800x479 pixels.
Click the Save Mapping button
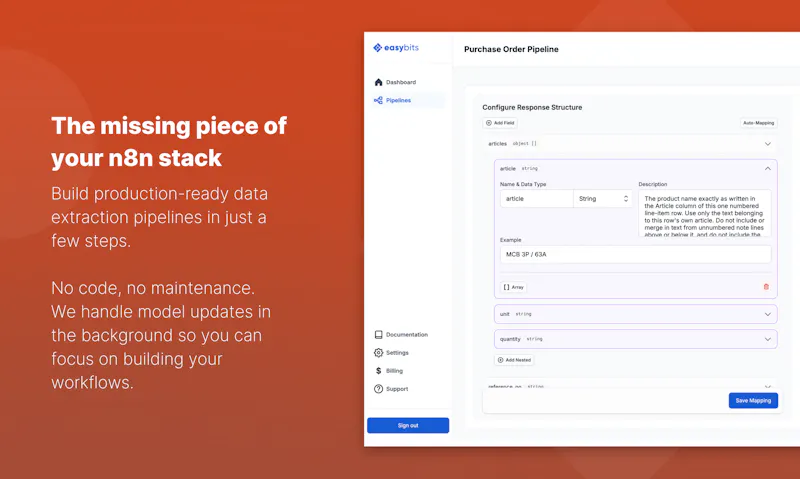[753, 400]
